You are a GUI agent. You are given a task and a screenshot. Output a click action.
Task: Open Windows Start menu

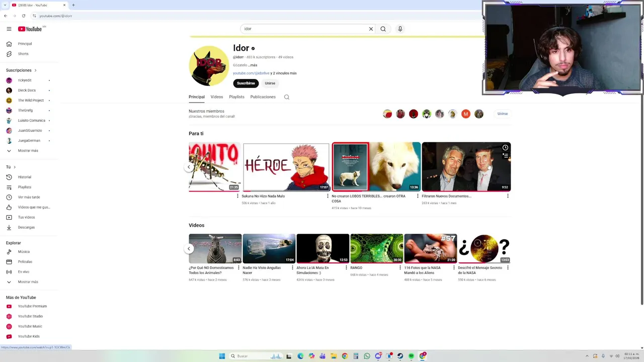click(222, 356)
